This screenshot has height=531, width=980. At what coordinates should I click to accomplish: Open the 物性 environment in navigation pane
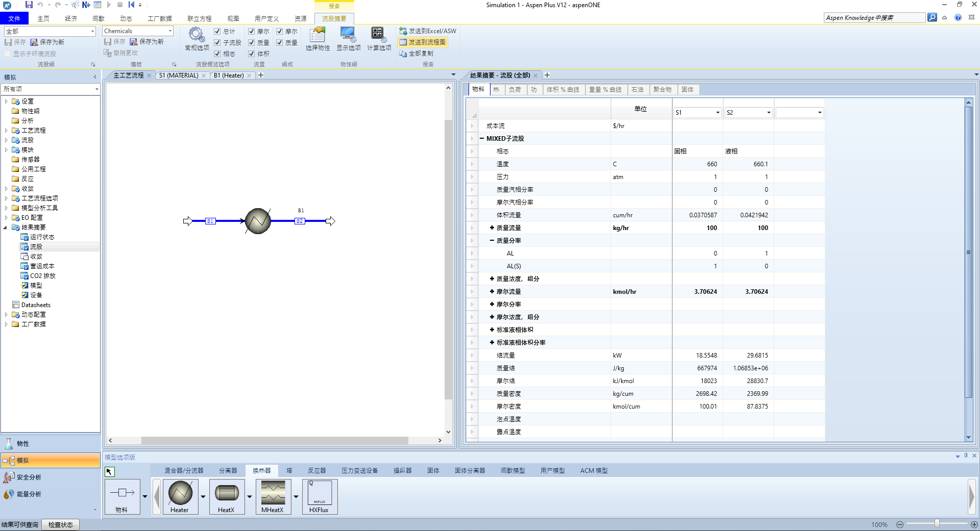click(50, 443)
